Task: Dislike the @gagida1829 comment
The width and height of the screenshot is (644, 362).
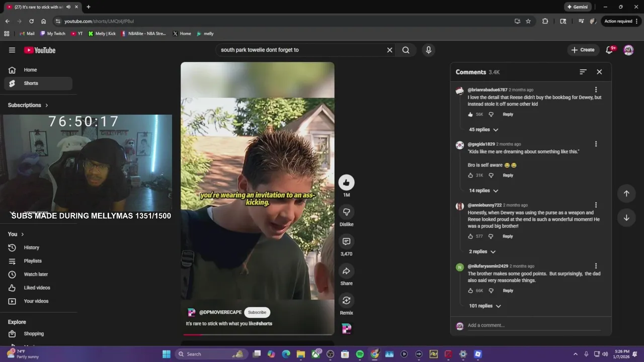Action: tap(491, 175)
